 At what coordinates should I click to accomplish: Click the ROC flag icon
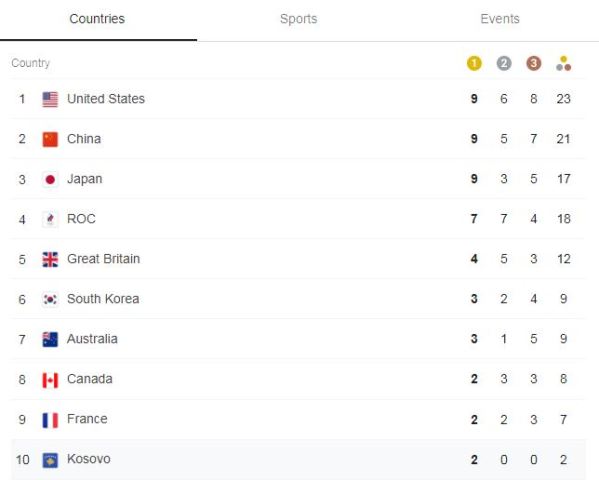pos(50,219)
